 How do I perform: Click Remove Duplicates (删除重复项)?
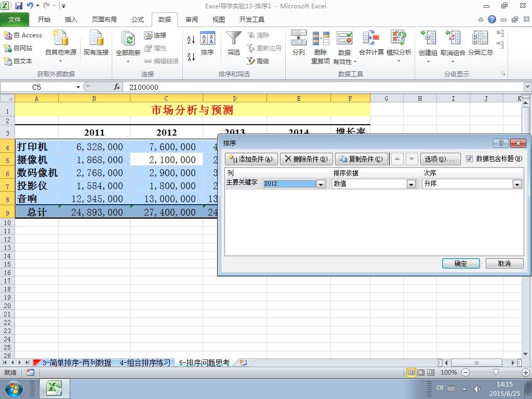pos(321,47)
